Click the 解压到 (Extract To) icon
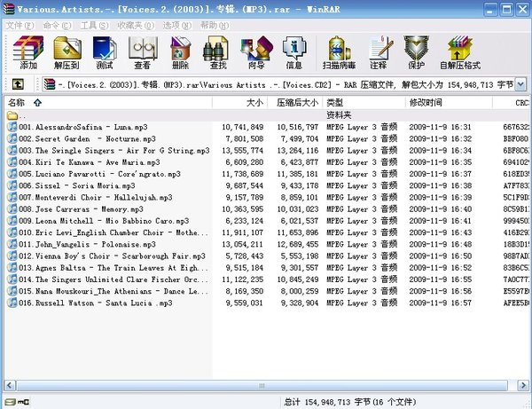The width and height of the screenshot is (532, 409). click(x=66, y=52)
